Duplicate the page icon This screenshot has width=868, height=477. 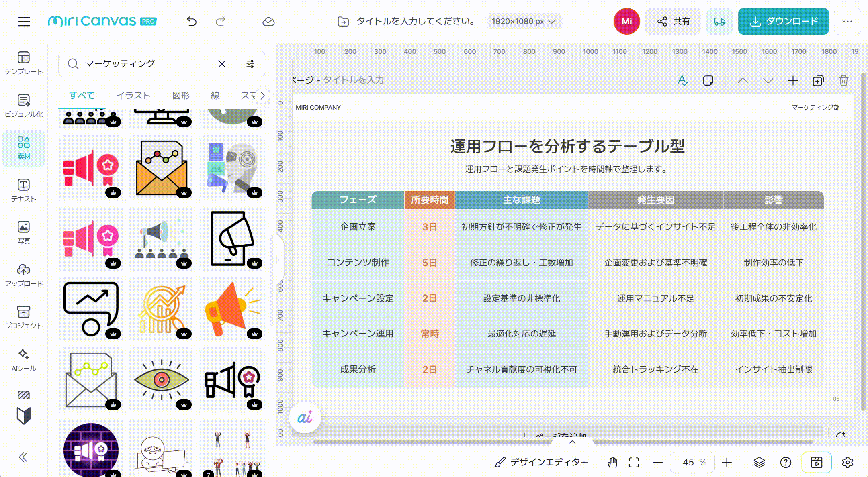[x=818, y=81]
